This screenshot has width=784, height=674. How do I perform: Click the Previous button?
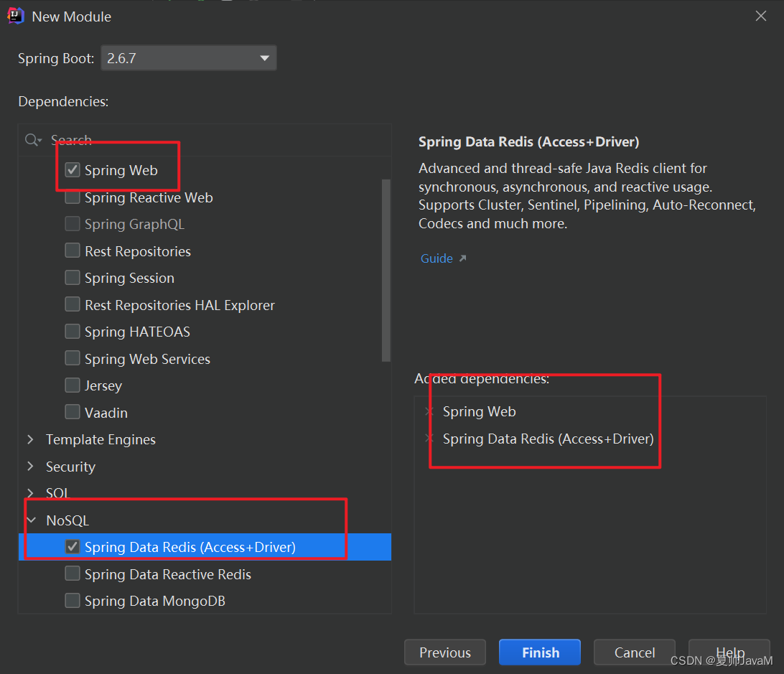tap(445, 652)
